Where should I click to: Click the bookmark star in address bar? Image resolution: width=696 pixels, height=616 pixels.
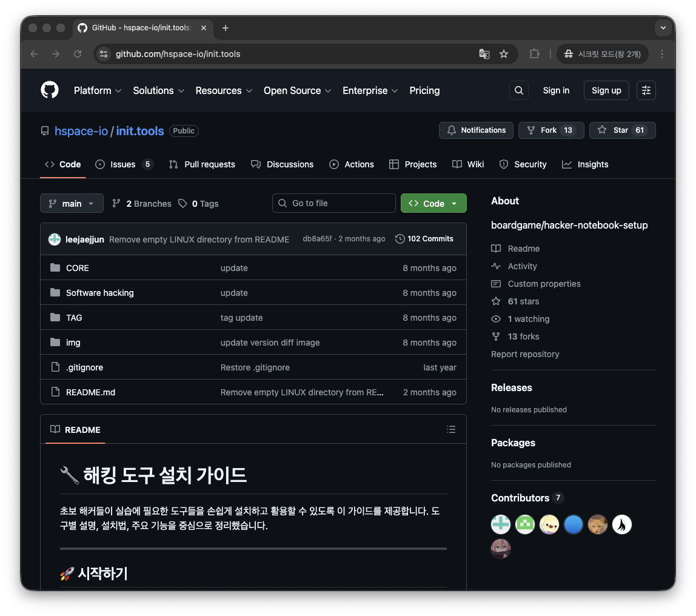click(504, 54)
